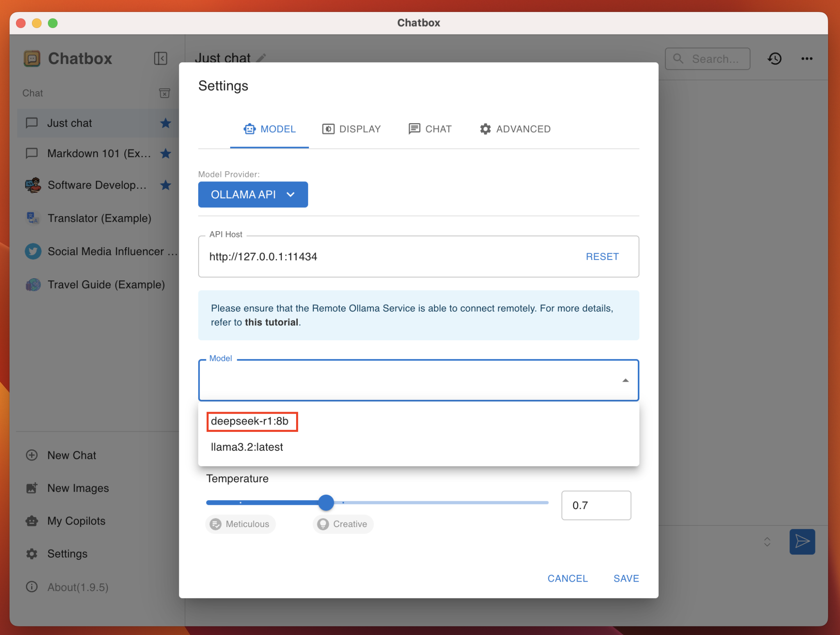Image resolution: width=840 pixels, height=635 pixels.
Task: Select the Meticulous temperature preset
Action: click(240, 524)
